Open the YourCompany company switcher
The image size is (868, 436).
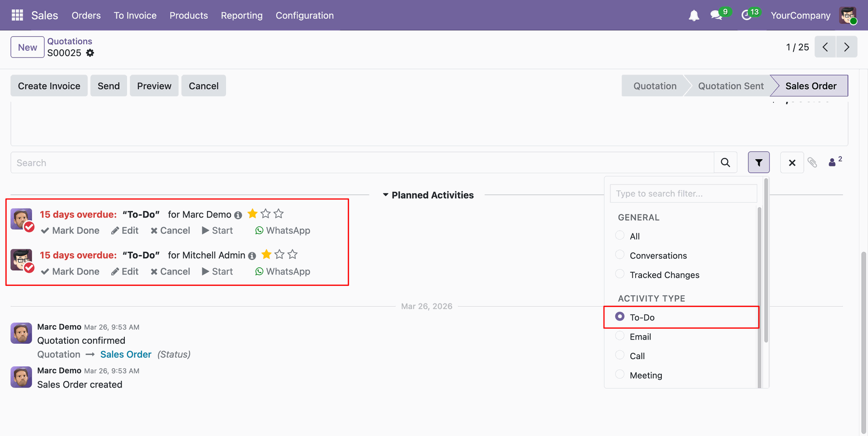(800, 15)
